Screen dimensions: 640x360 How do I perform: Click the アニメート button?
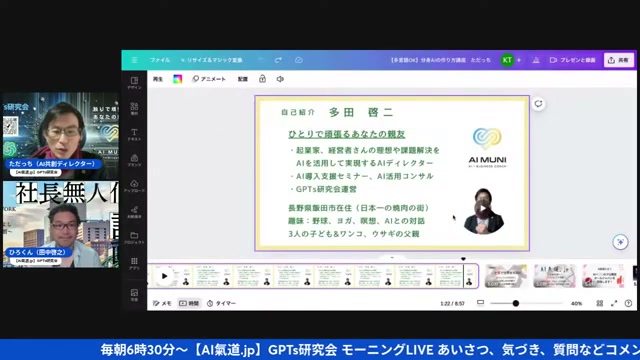tap(209, 79)
